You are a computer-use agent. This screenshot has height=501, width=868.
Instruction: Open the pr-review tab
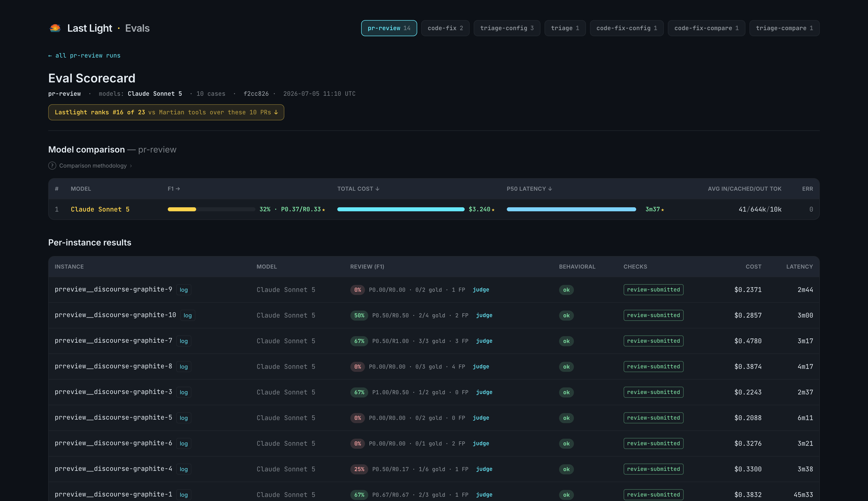pos(389,28)
